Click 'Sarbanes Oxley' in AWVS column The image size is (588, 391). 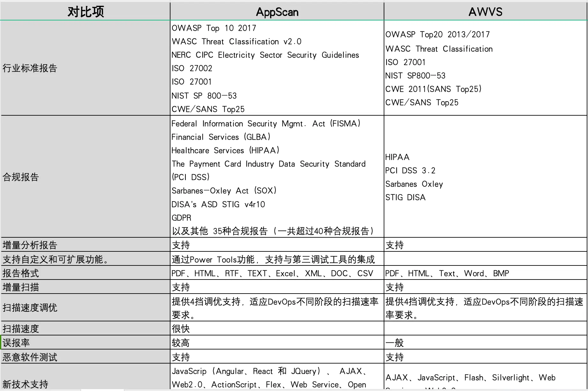[414, 184]
